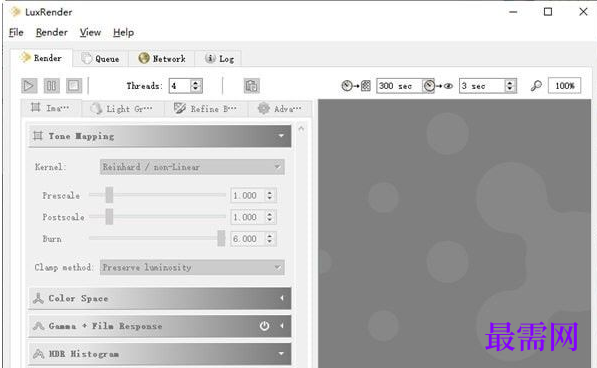
Task: Pause the render
Action: pyautogui.click(x=51, y=86)
